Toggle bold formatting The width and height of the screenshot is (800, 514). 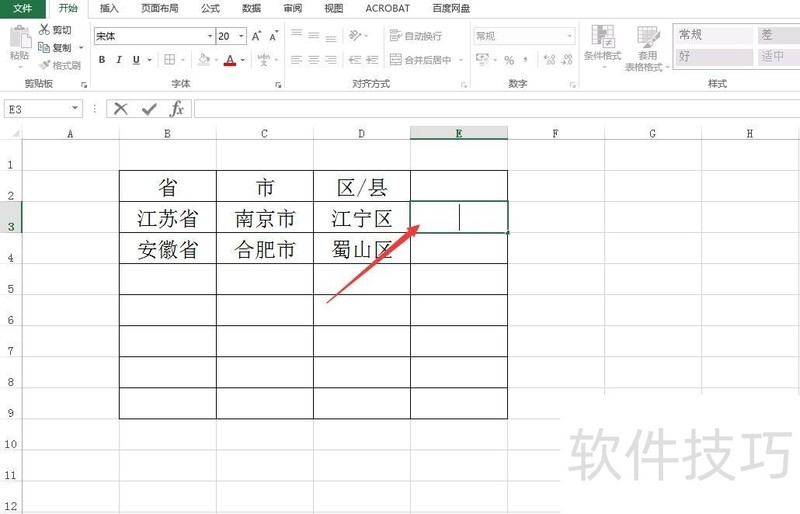coord(102,60)
